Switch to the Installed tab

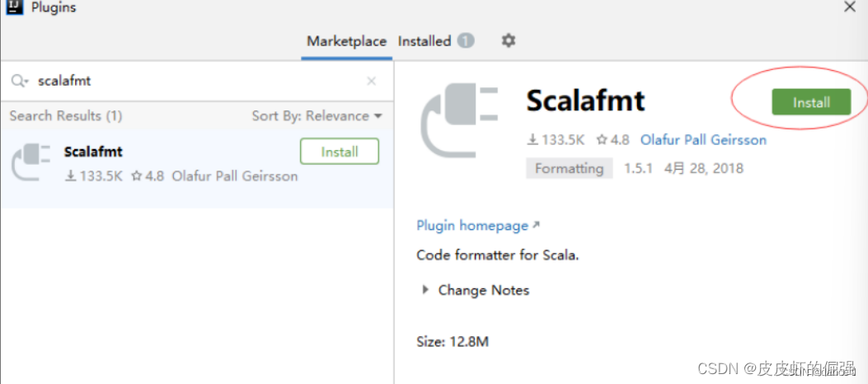(x=425, y=41)
